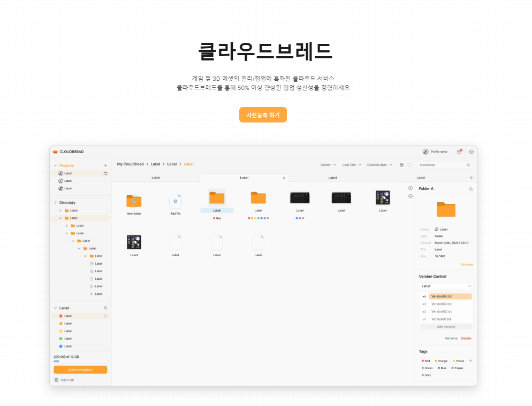
Task: Switch to grid view layout icon
Action: coord(401,165)
